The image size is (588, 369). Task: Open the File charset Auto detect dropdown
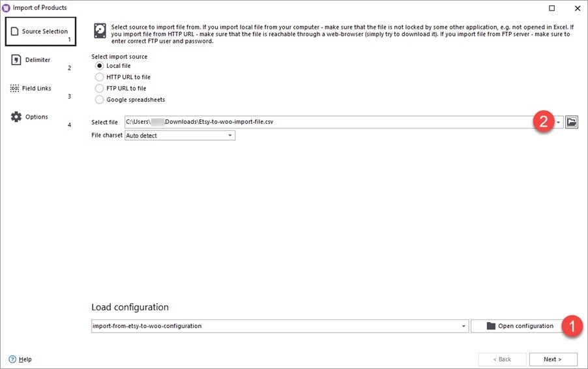pyautogui.click(x=230, y=136)
